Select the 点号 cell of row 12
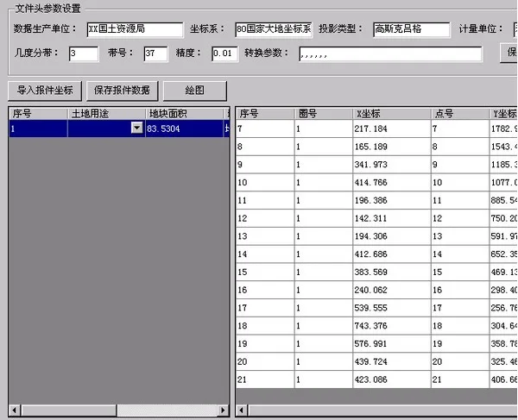The width and height of the screenshot is (518, 420). point(460,218)
